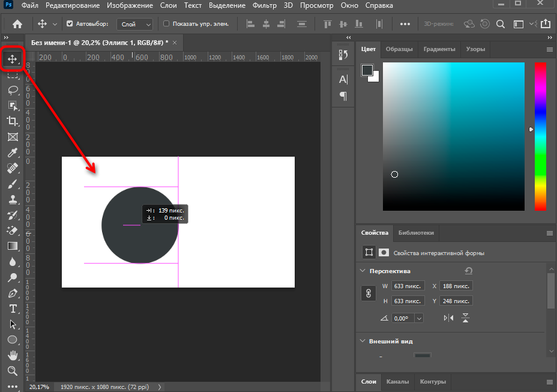Screen dimensions: 557x392
Task: Select the Lasso tool
Action: point(13,90)
